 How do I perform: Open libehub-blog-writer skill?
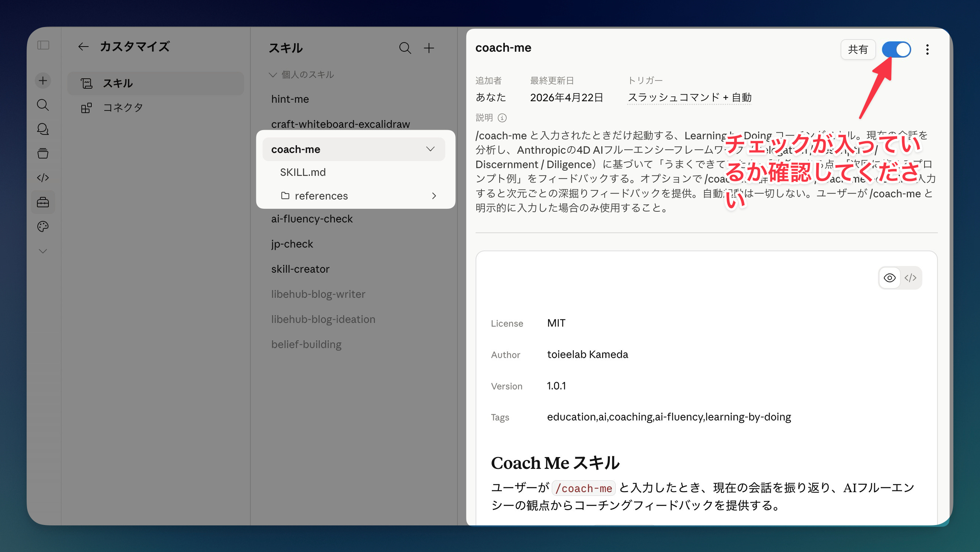click(x=318, y=294)
